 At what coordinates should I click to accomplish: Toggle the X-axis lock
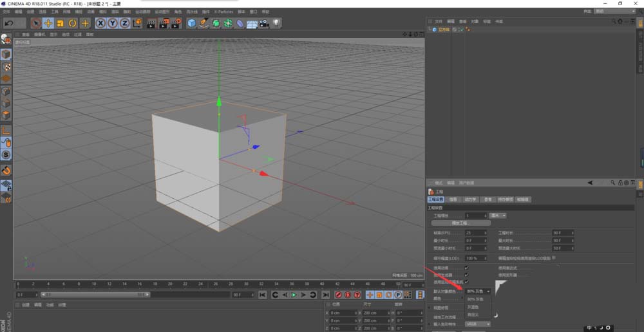coord(100,23)
